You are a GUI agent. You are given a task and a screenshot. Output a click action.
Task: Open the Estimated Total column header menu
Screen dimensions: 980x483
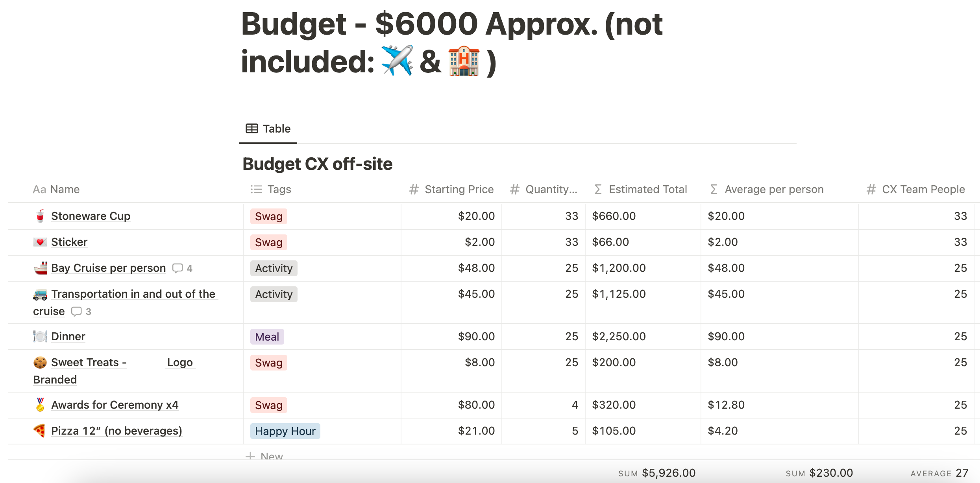coord(640,190)
